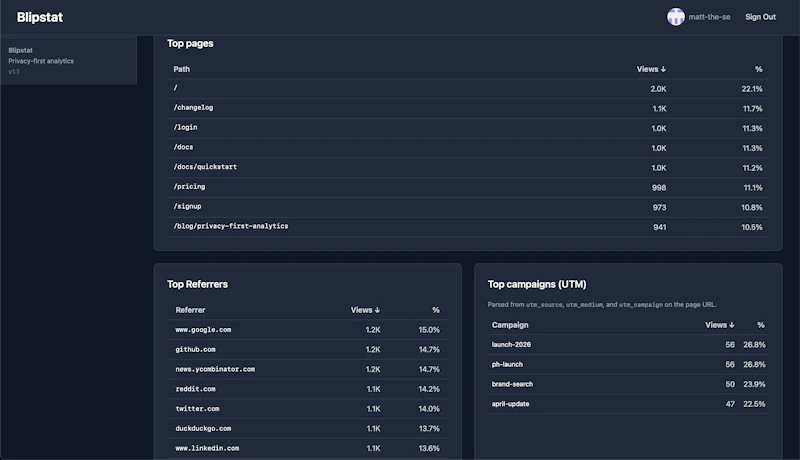Select the brand-search campaign row
800x460 pixels.
[628, 384]
